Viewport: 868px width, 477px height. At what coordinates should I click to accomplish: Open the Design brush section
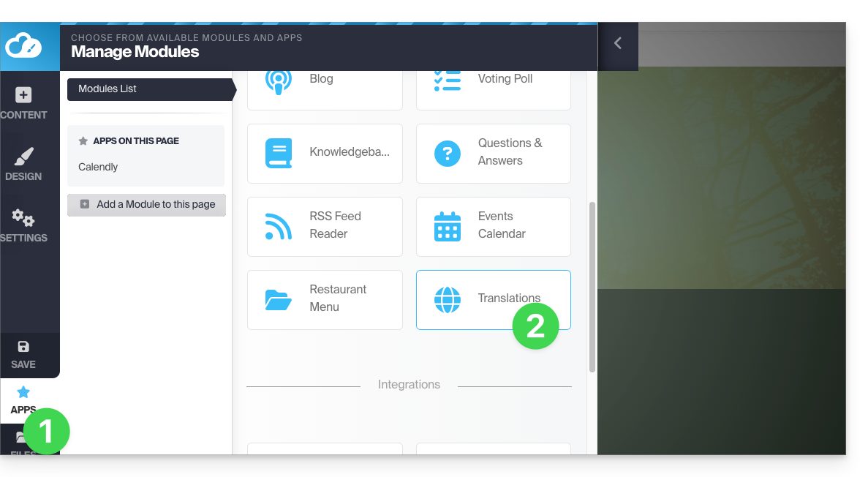pos(23,165)
